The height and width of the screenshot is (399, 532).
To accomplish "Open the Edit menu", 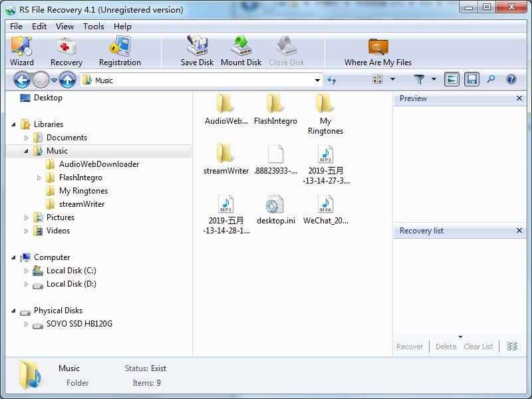I will coord(39,27).
